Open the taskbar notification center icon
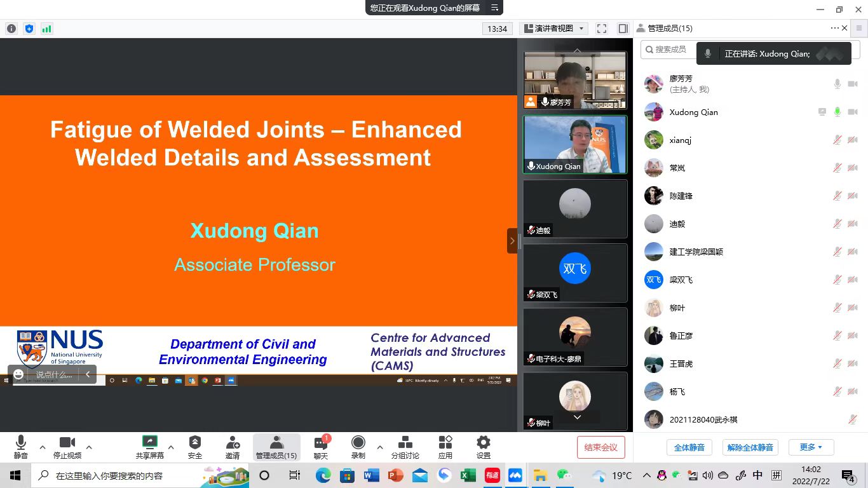This screenshot has width=868, height=488. [848, 475]
